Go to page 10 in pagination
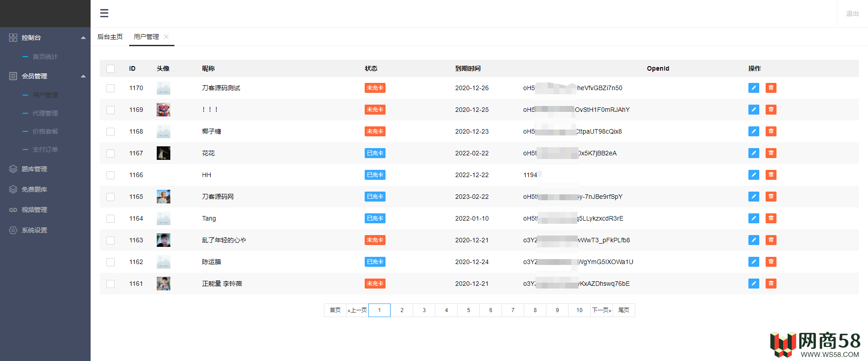The height and width of the screenshot is (361, 868). 579,310
